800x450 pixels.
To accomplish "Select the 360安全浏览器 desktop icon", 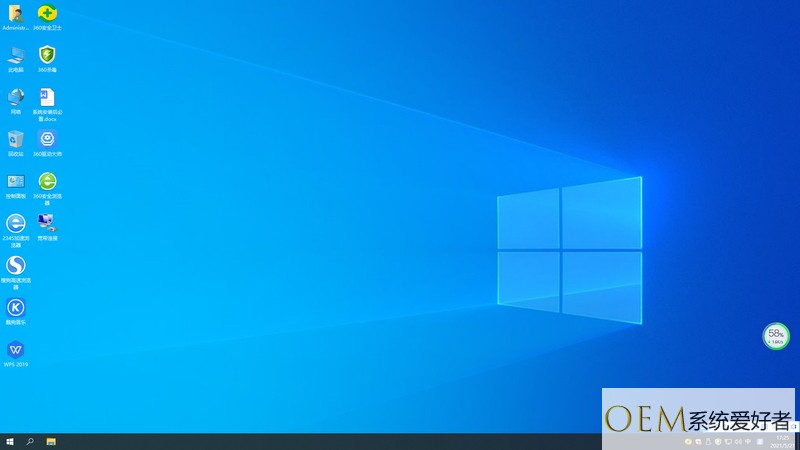I will pyautogui.click(x=47, y=188).
